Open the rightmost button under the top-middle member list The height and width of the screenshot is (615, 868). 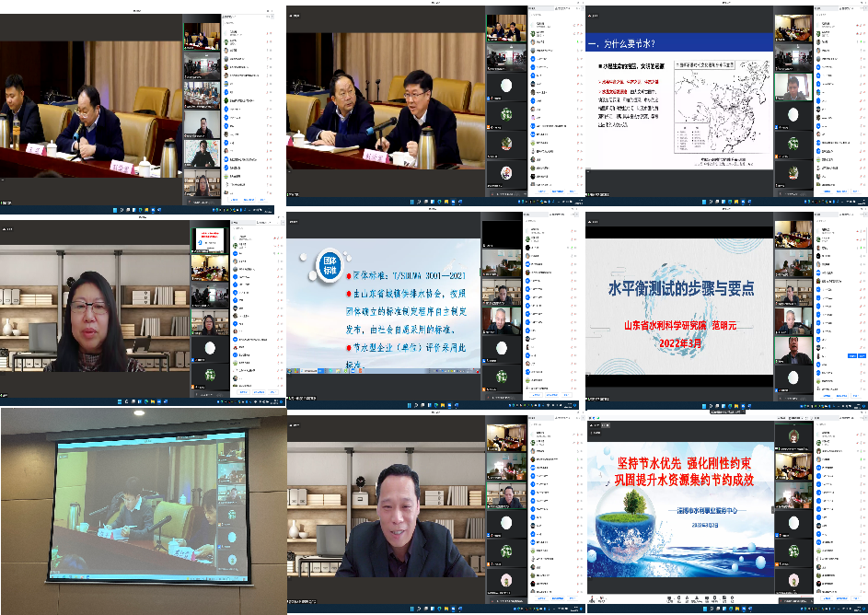(572, 191)
